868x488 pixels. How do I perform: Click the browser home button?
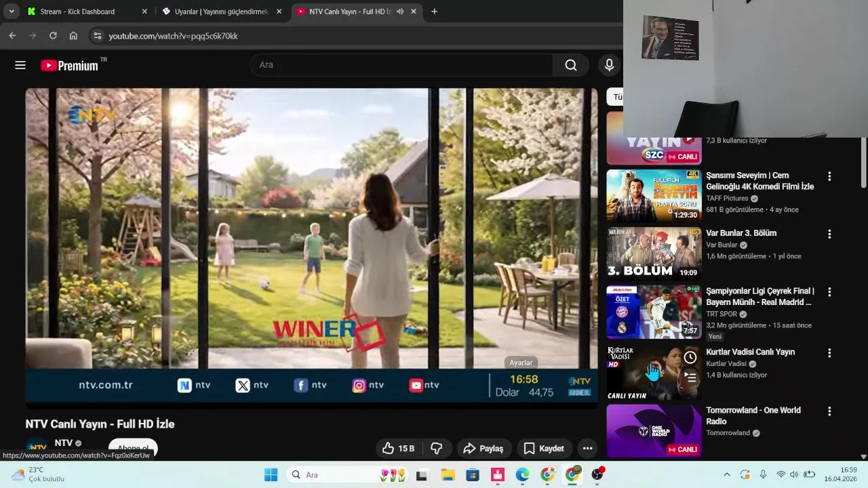coord(73,36)
